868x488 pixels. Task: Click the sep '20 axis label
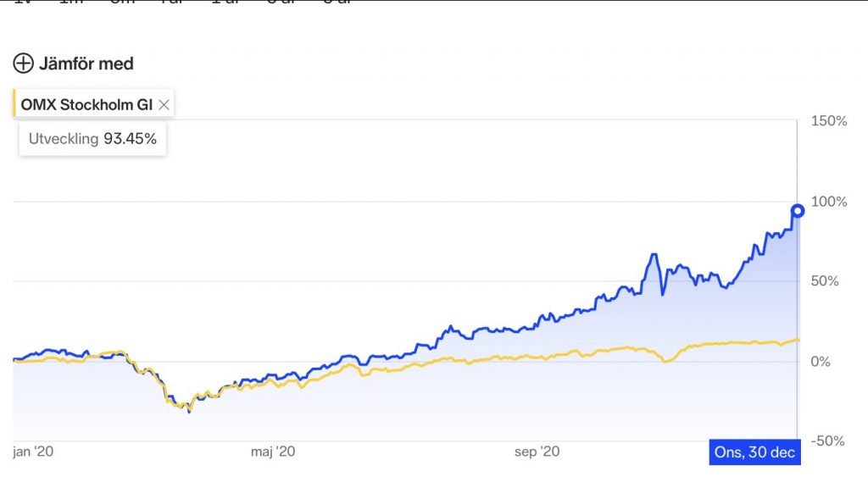(537, 452)
